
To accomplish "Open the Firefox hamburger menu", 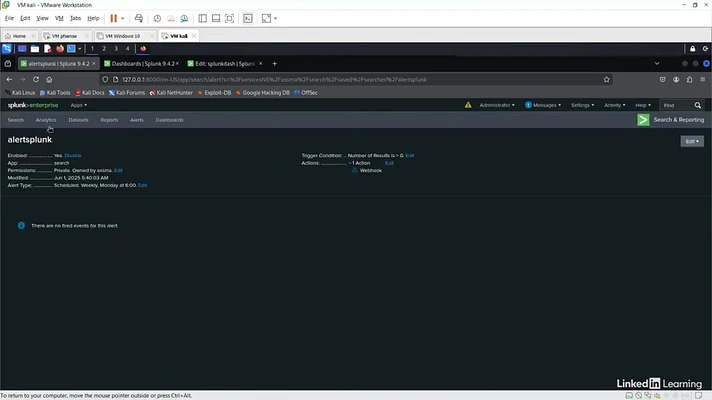I will (x=701, y=79).
